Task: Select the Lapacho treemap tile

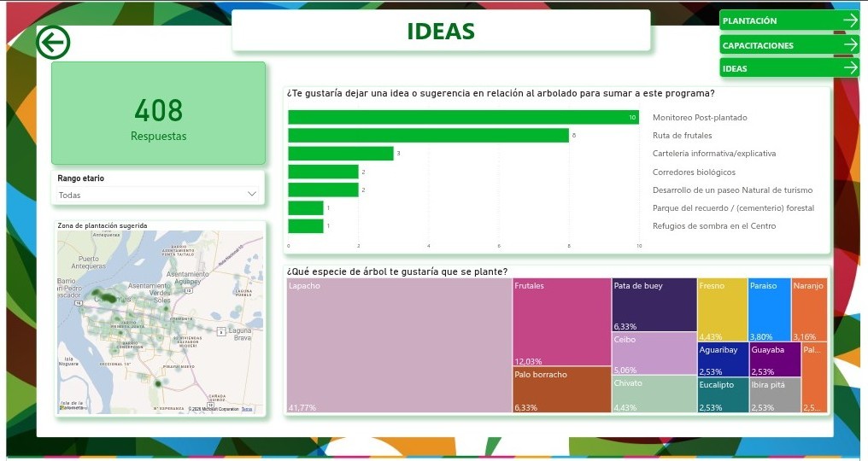Action: click(399, 346)
